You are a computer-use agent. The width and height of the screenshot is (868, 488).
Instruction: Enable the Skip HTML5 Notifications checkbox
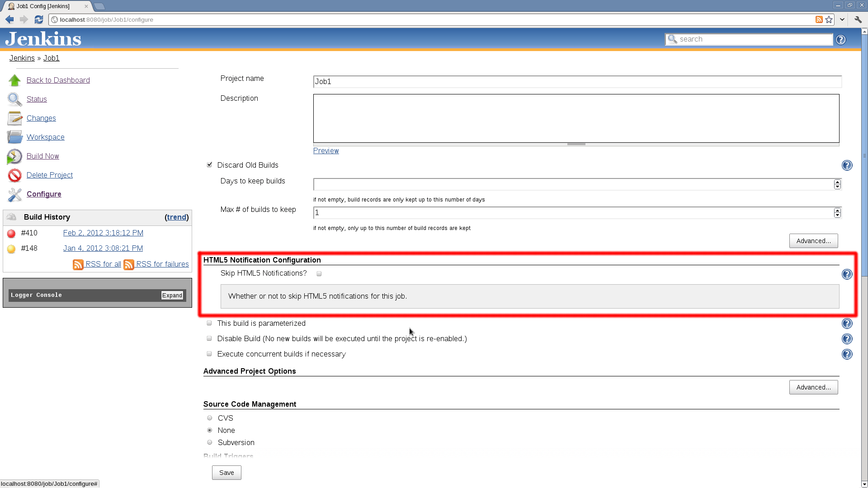point(319,273)
